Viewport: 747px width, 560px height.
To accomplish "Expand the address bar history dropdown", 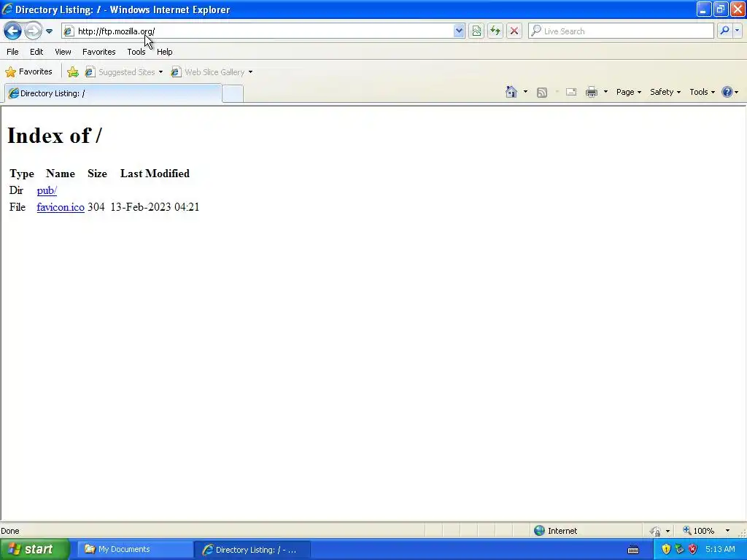I will [459, 31].
